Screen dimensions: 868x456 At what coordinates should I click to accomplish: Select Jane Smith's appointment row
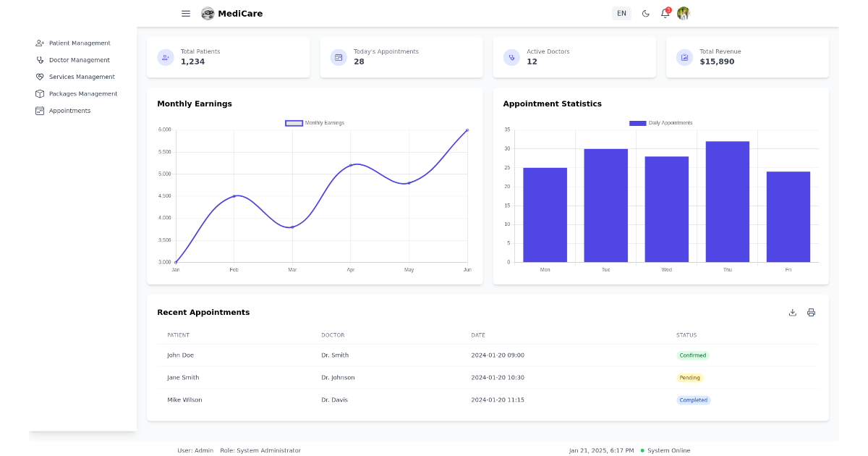point(434,377)
